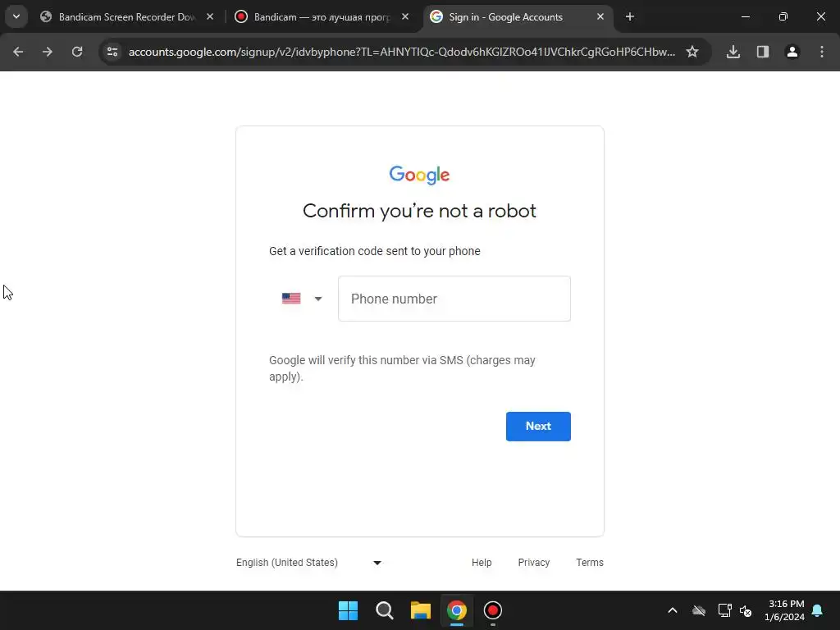
Task: Open a new browser tab
Action: [x=630, y=17]
